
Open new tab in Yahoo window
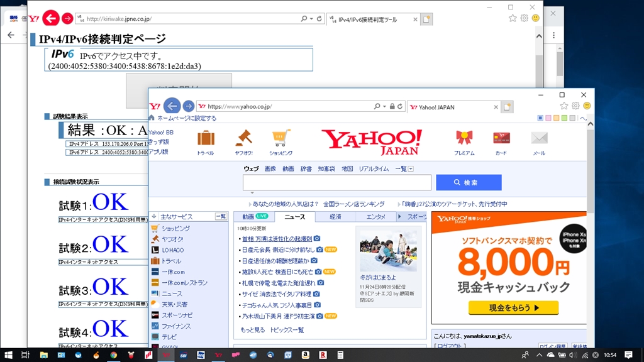[508, 107]
